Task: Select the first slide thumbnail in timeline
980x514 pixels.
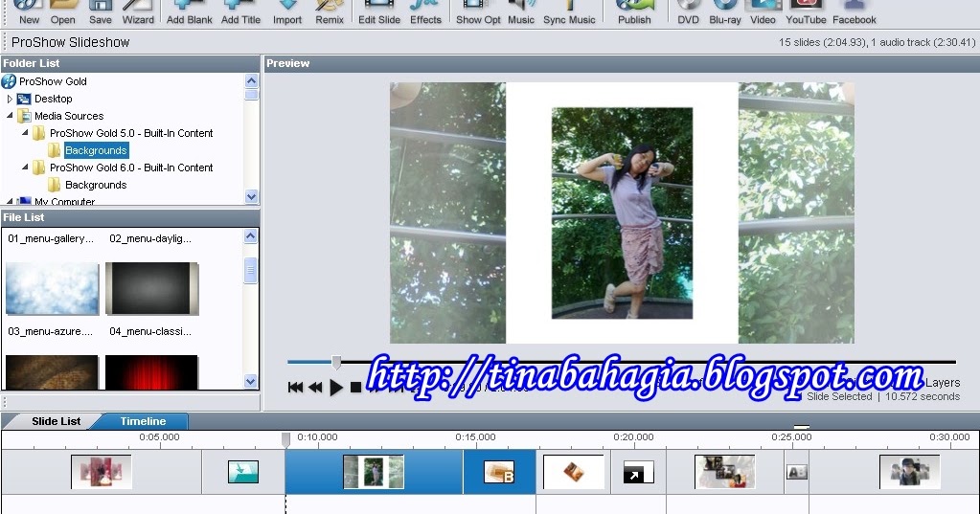Action: tap(102, 472)
